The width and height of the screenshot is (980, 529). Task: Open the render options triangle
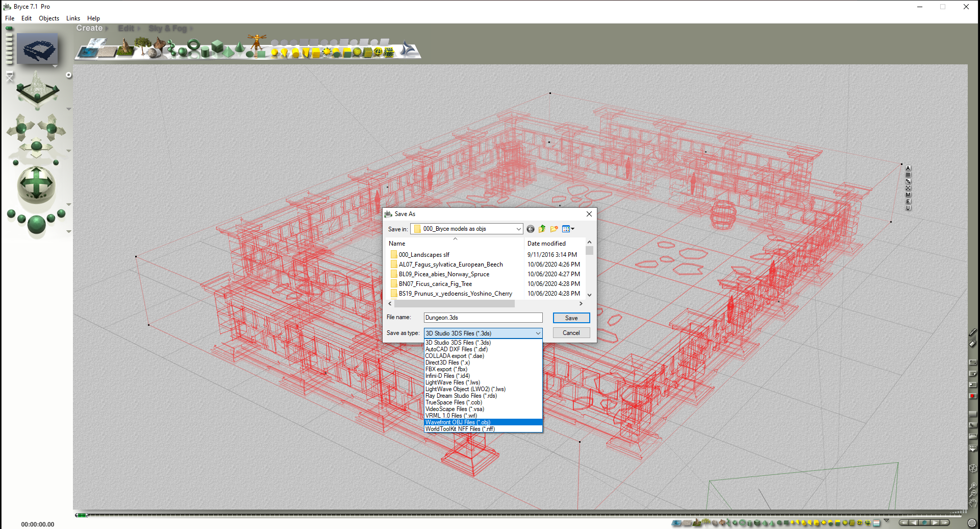[68, 232]
